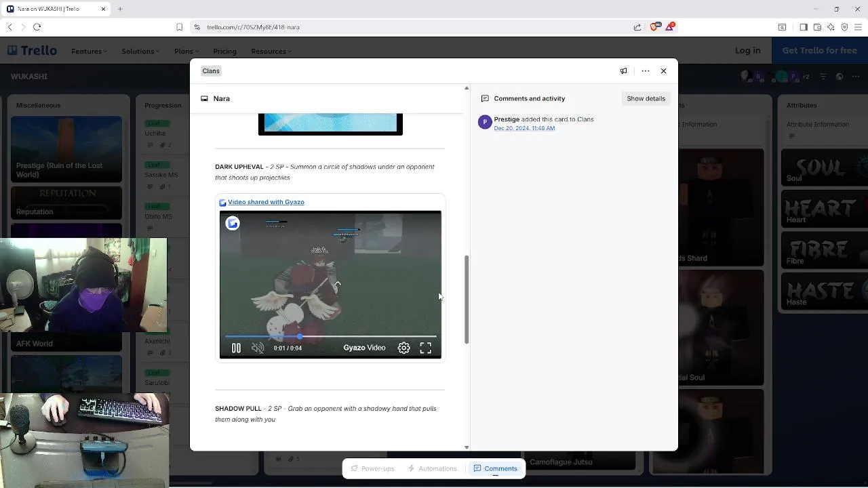Click the Log in link
Image resolution: width=868 pixels, height=488 pixels.
(x=747, y=50)
